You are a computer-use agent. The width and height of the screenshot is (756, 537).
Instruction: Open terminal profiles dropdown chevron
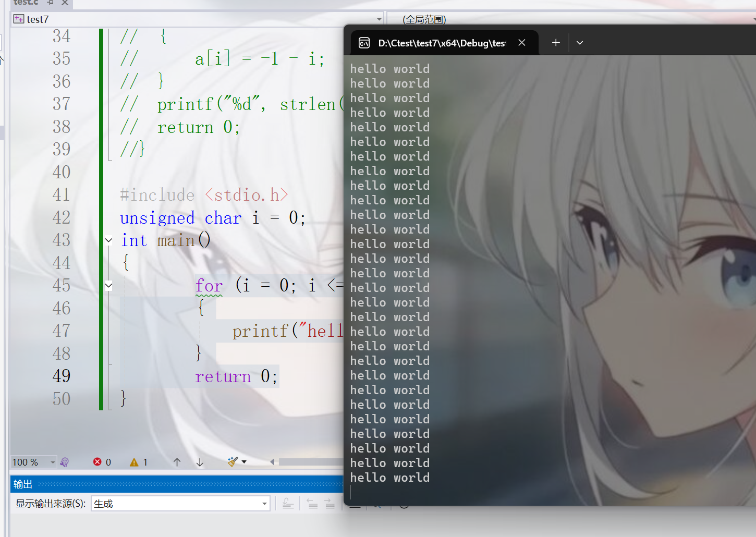tap(580, 43)
